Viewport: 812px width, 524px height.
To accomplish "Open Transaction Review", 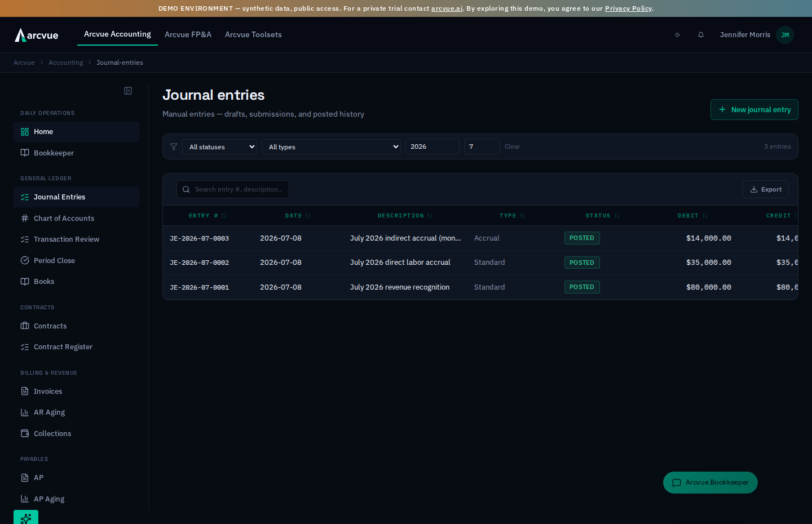I will tap(76, 239).
